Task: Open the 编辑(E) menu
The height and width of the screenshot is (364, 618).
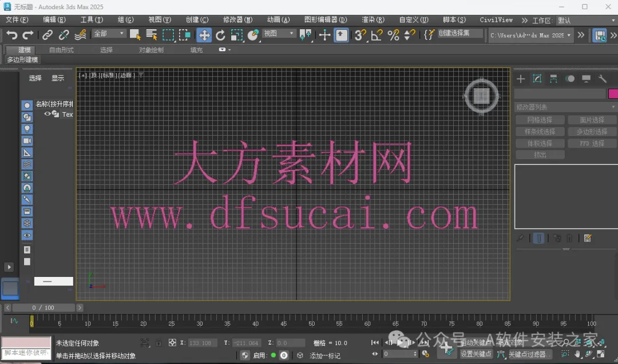Action: point(54,19)
